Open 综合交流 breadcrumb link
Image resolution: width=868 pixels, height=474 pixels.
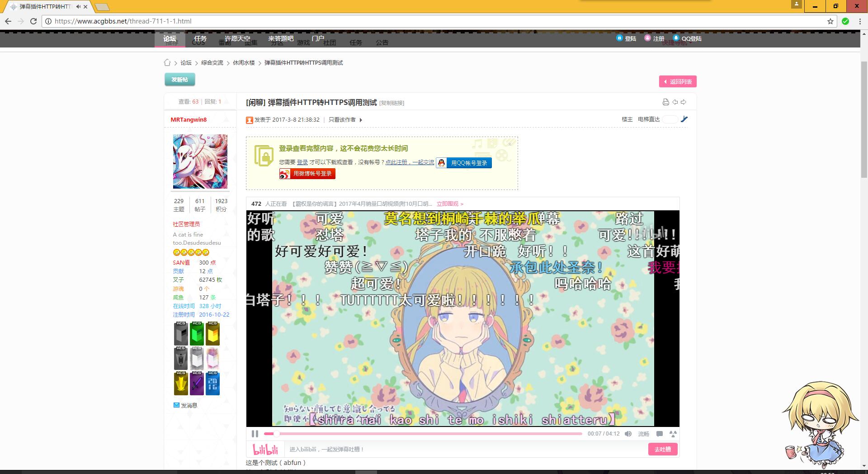(x=212, y=63)
